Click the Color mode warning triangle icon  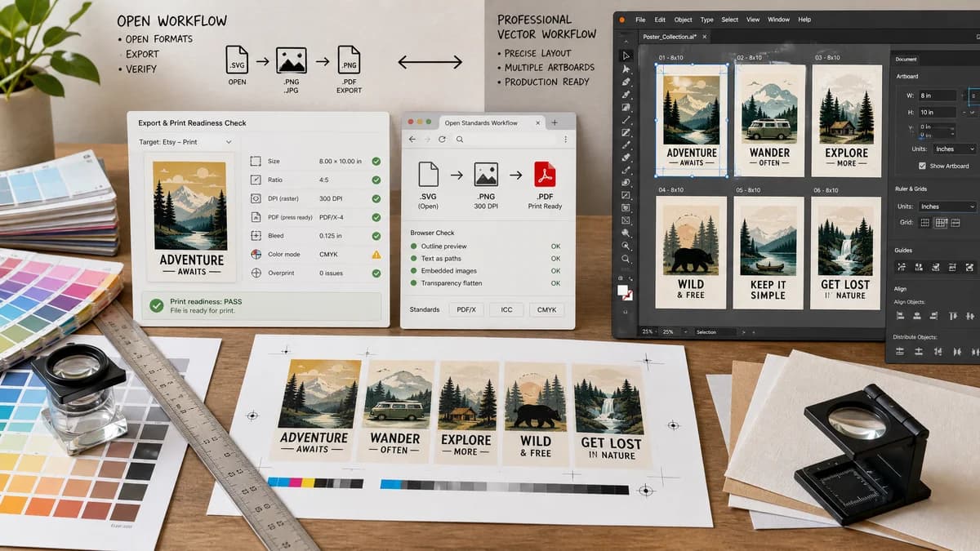(376, 254)
